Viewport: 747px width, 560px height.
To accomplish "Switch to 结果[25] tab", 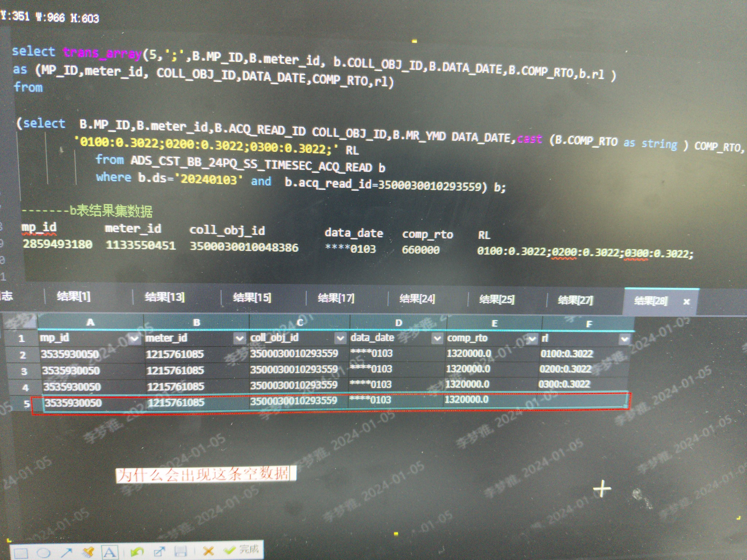I will (x=497, y=300).
